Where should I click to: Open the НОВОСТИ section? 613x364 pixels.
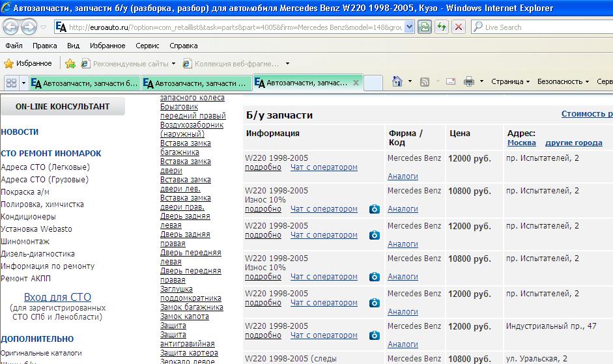pos(20,132)
